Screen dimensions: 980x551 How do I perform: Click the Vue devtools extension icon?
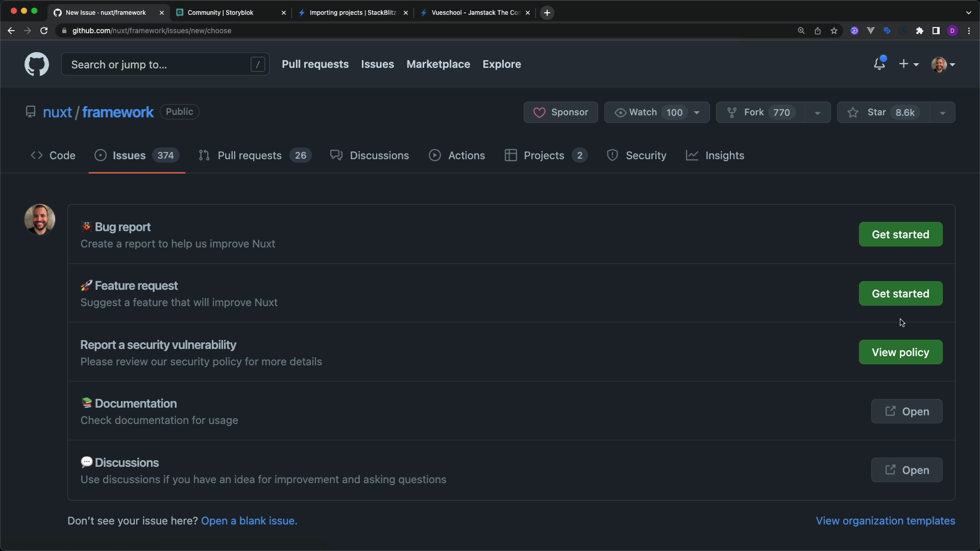[x=871, y=31]
